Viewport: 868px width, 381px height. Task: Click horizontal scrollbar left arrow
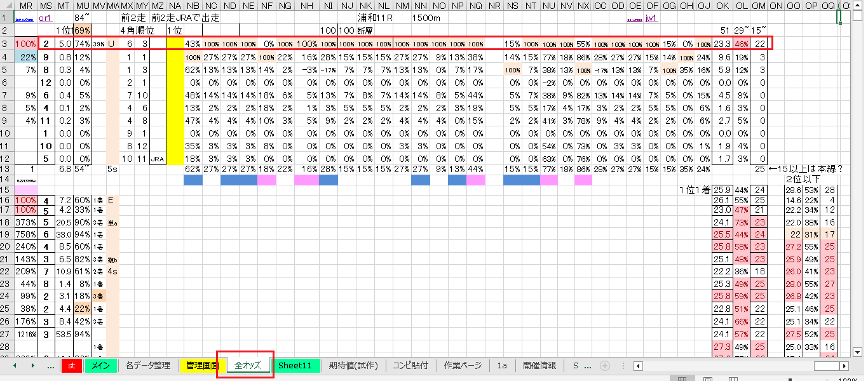[637, 366]
